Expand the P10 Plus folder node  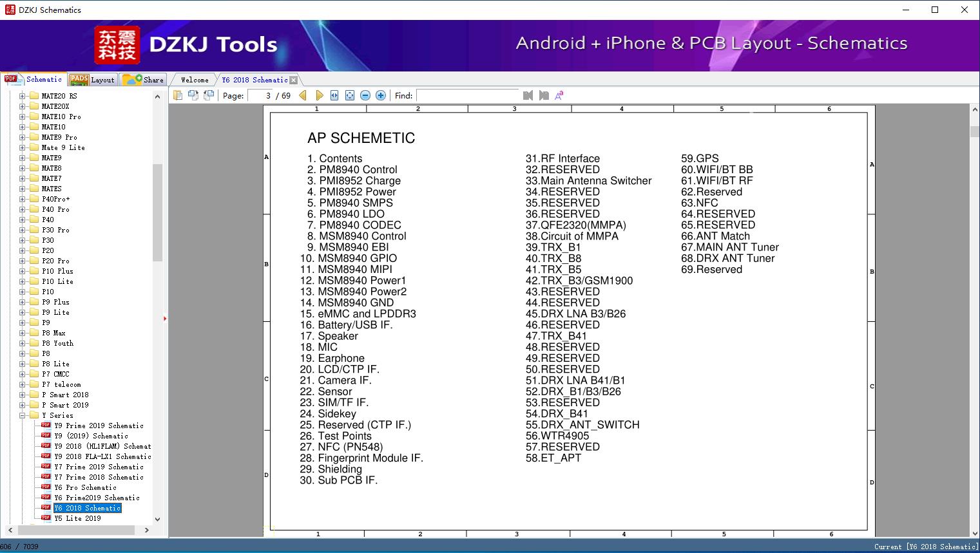23,271
